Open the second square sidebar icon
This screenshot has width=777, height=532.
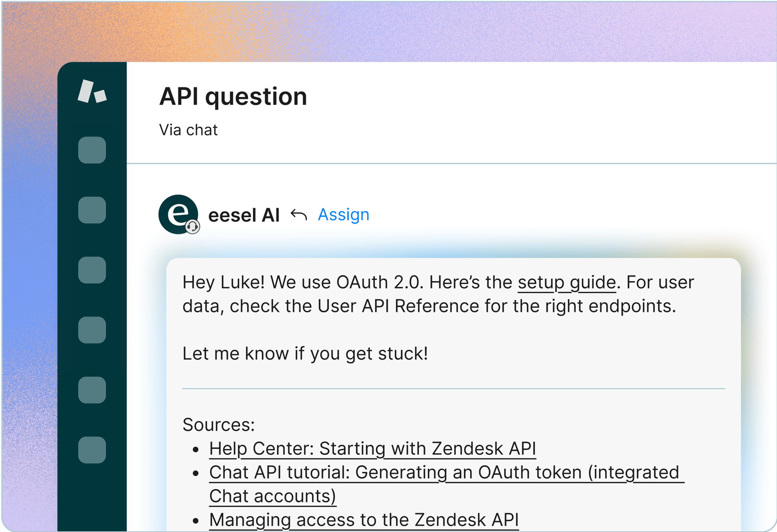pyautogui.click(x=92, y=210)
